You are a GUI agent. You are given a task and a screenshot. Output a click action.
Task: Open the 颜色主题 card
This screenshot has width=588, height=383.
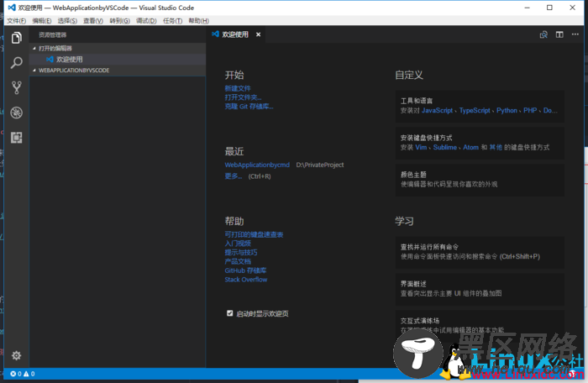[x=480, y=180]
